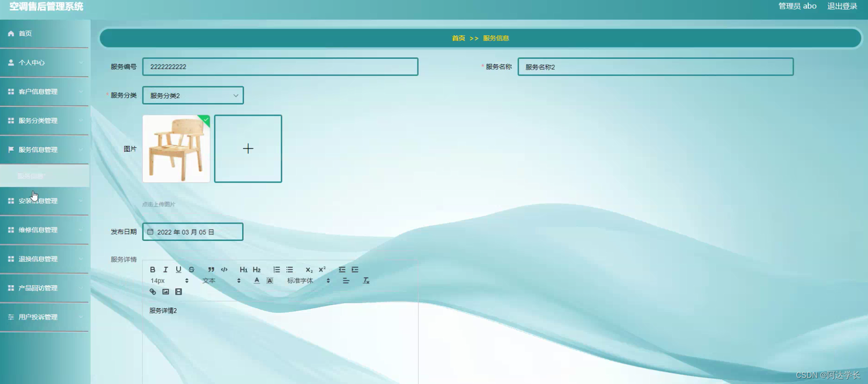
Task: Expand 个人中心 sidebar menu
Action: (x=45, y=63)
